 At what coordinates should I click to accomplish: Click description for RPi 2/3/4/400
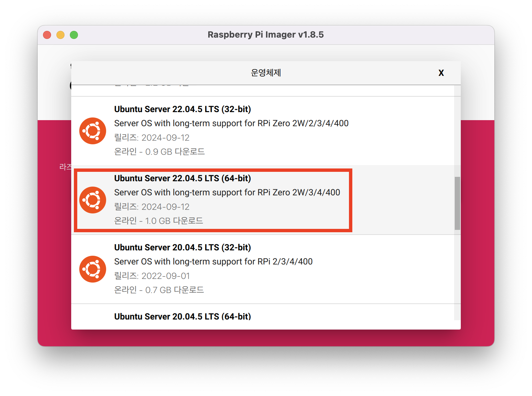[x=213, y=261]
